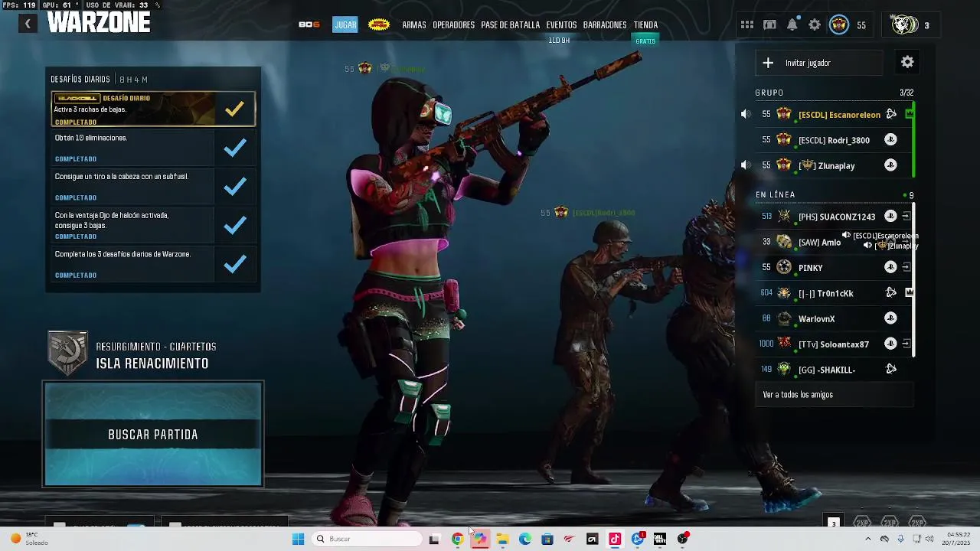Screen dimensions: 980x551
Task: Open PASE DE BATALLA tab
Action: pyautogui.click(x=510, y=24)
